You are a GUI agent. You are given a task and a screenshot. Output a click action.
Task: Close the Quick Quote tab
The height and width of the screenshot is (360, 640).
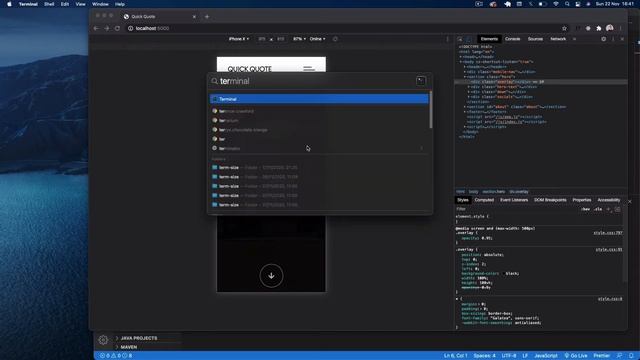(x=194, y=17)
